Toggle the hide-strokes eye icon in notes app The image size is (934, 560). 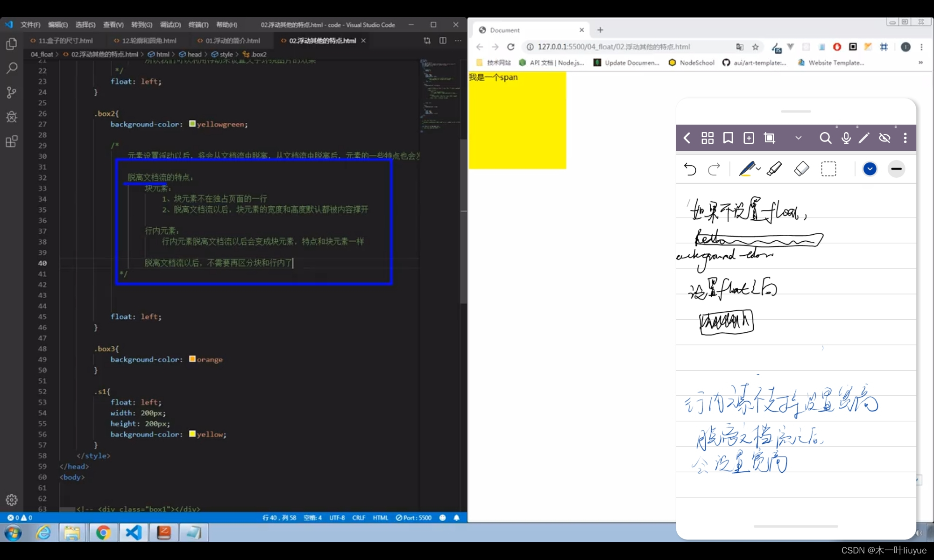(x=884, y=138)
